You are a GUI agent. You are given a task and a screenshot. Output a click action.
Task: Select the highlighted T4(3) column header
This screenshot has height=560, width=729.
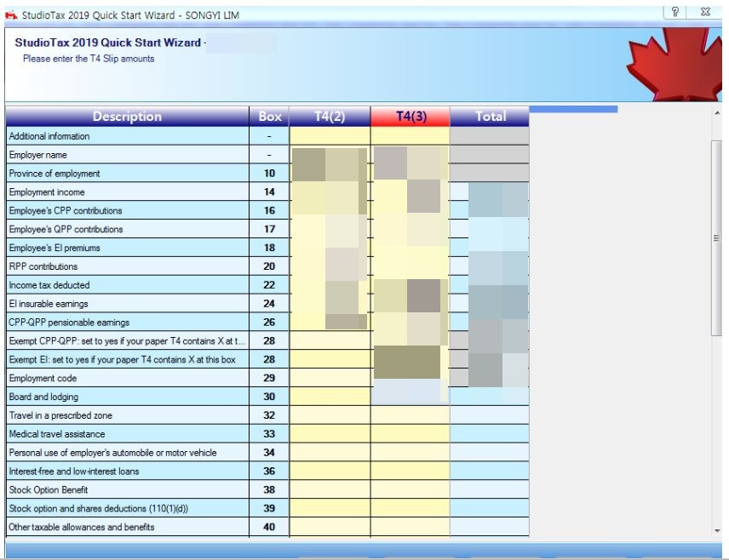(410, 117)
